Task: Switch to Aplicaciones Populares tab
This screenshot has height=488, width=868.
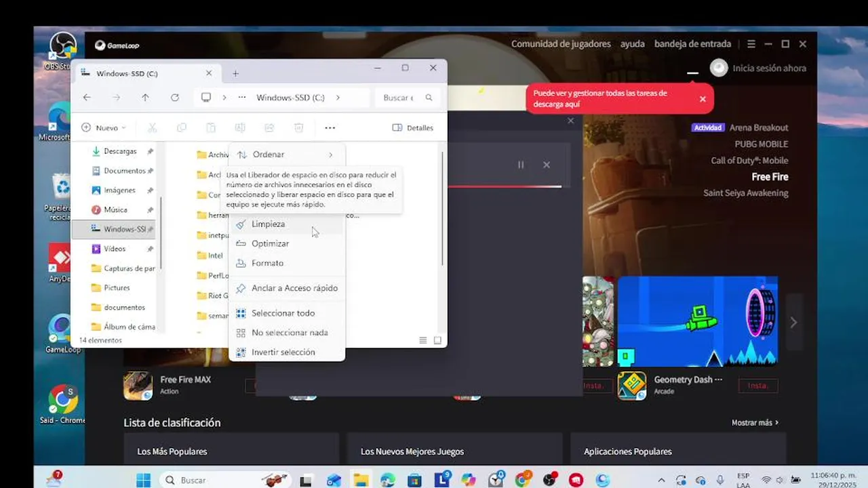Action: pyautogui.click(x=628, y=451)
